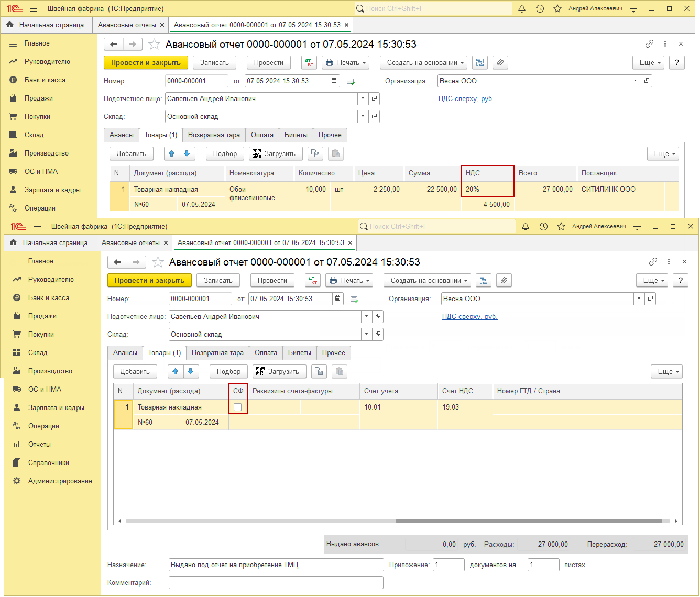Click Провести и закрыть in the lower window
Viewport: 700px width, 597px height.
pos(149,281)
